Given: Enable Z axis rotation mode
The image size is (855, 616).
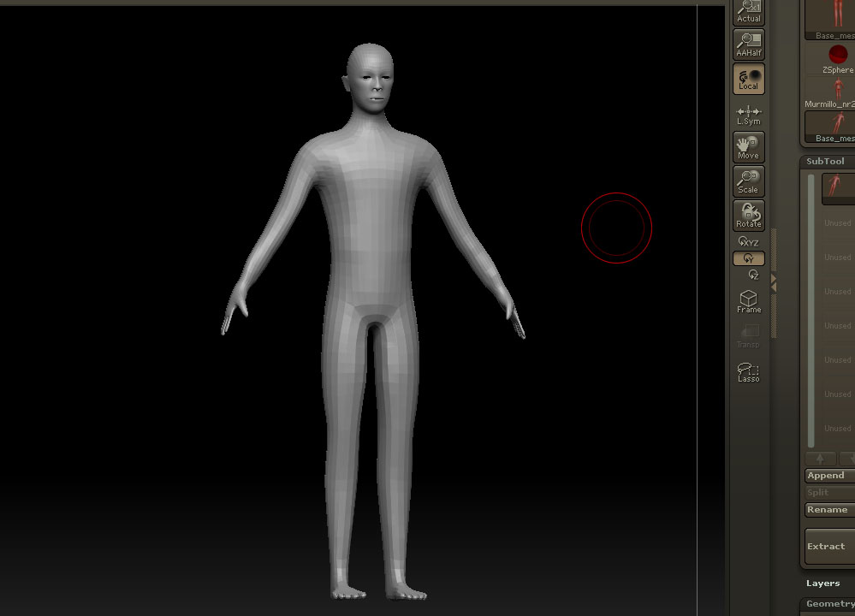Looking at the screenshot, I should (753, 275).
